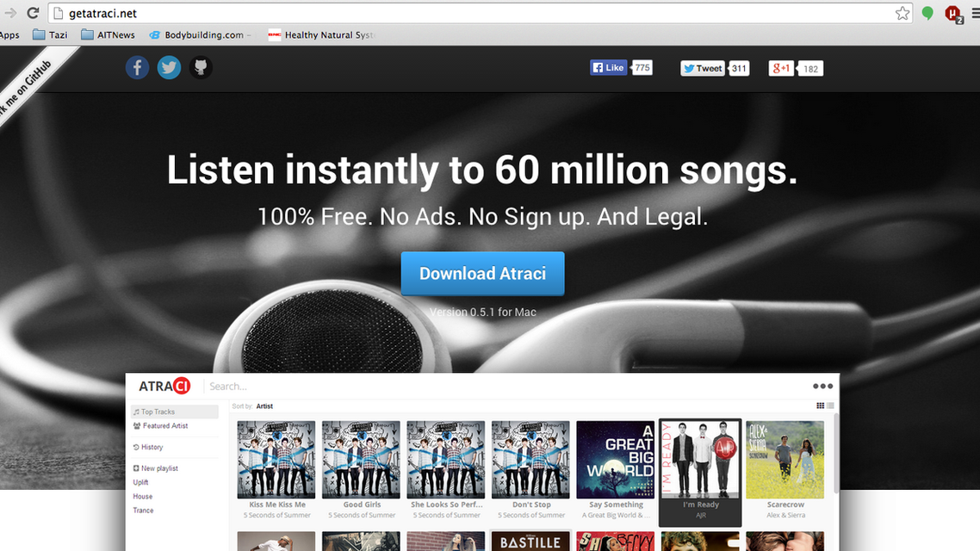Click the She Looks So Perf... album cover

point(446,460)
